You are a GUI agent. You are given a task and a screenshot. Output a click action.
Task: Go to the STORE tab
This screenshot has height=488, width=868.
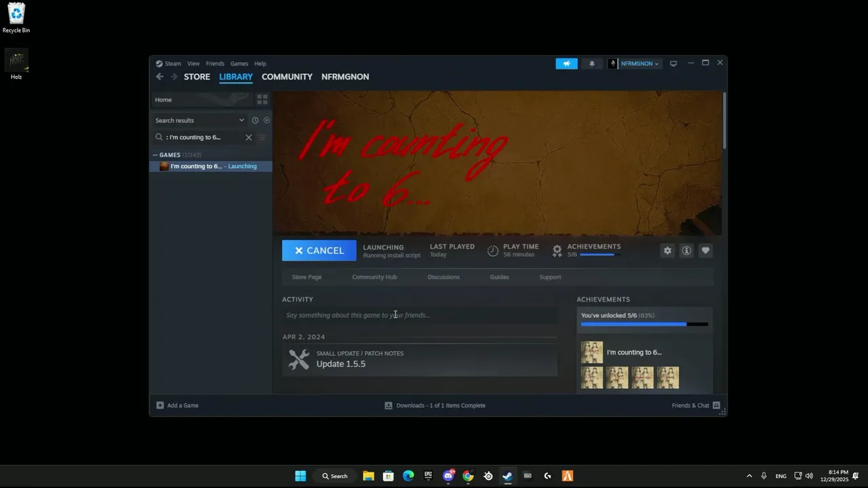[197, 77]
